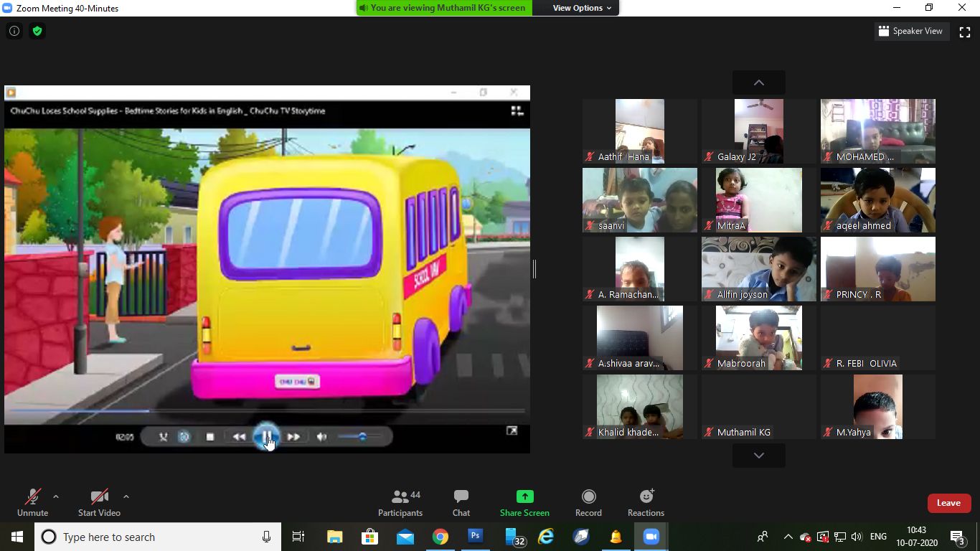Show more participants with down chevron

coord(758,456)
